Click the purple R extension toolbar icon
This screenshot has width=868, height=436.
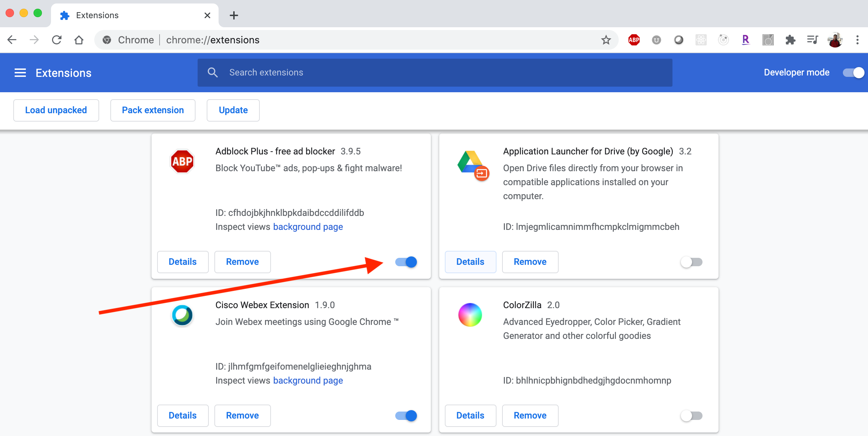pos(746,40)
